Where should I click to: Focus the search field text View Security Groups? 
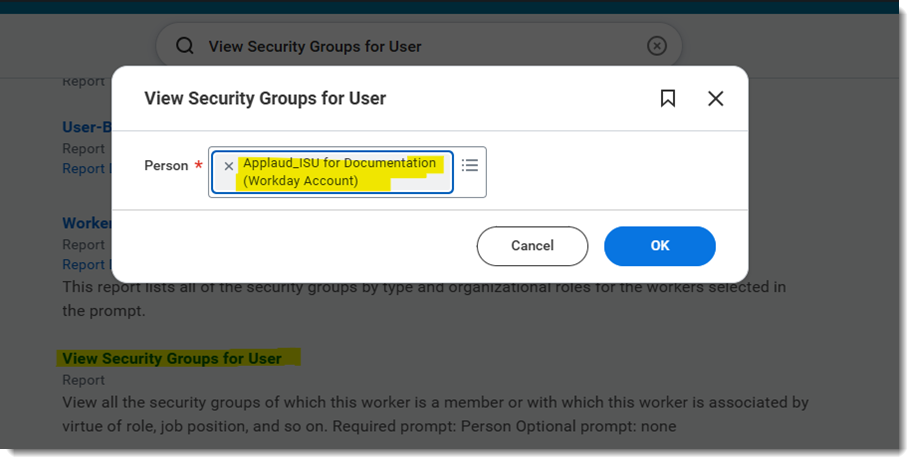(315, 46)
